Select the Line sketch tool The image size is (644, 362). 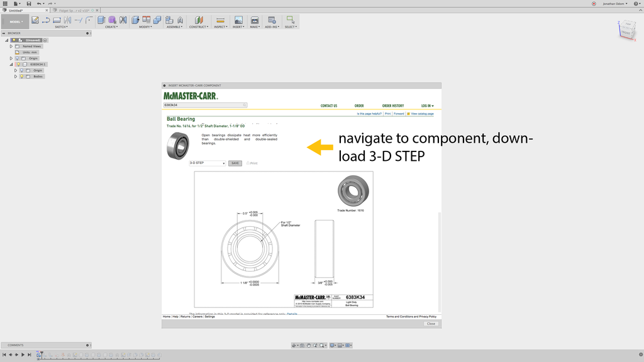click(46, 19)
